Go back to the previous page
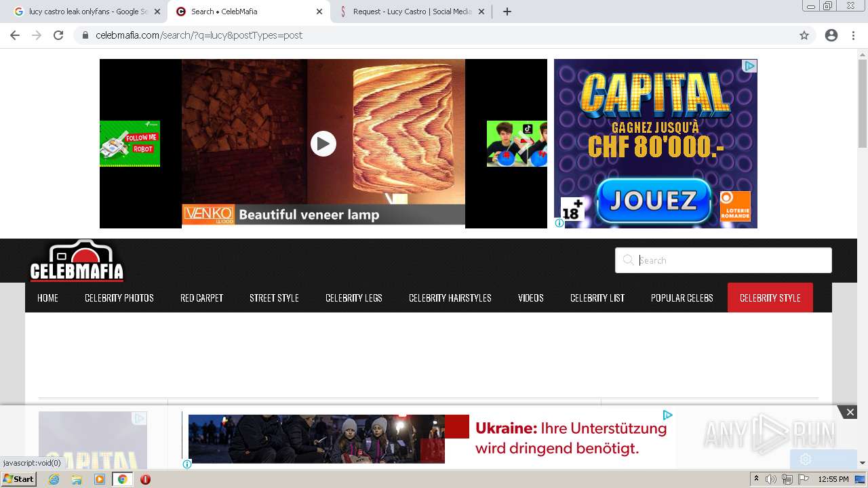The image size is (868, 488). (15, 35)
